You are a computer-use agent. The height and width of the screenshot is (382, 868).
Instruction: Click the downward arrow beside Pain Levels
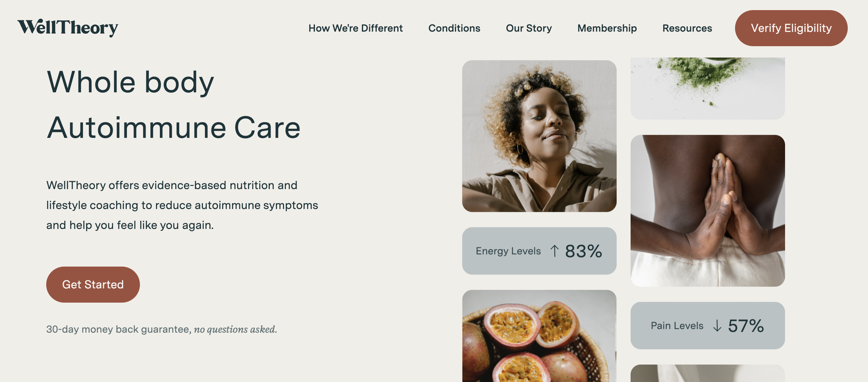[x=717, y=326]
